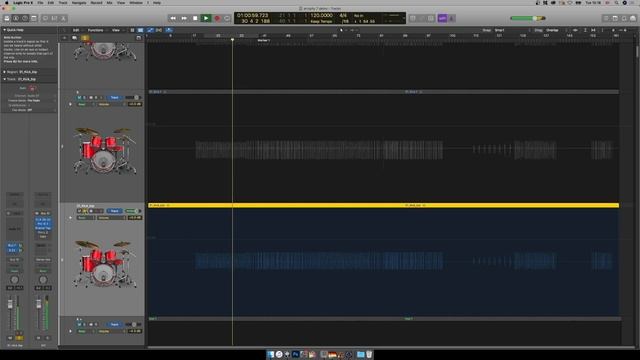
Task: Click the Duplicate Track button
Action: pyautogui.click(x=74, y=38)
